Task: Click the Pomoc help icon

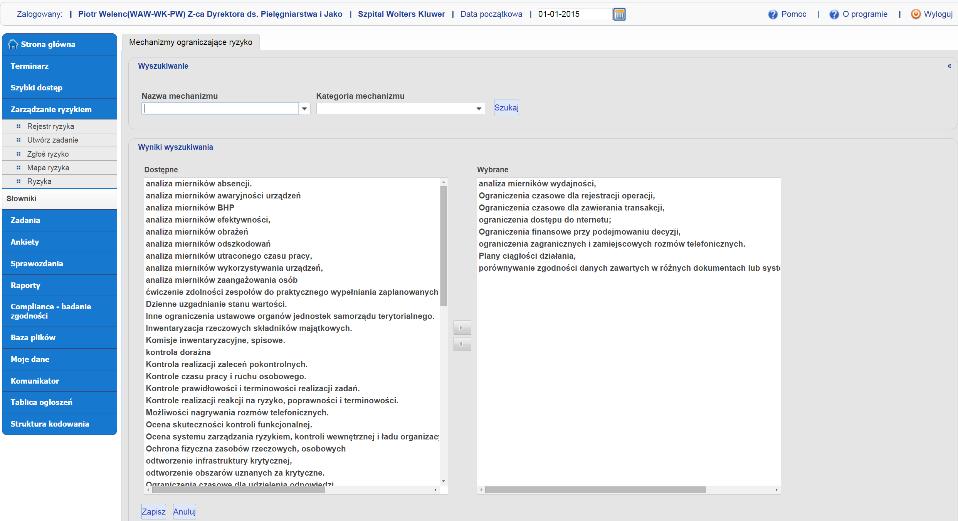Action: click(773, 14)
